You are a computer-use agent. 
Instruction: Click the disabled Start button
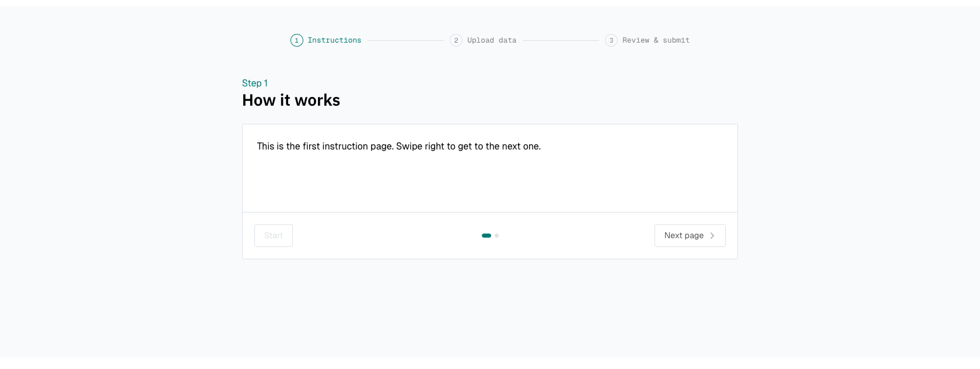point(274,235)
